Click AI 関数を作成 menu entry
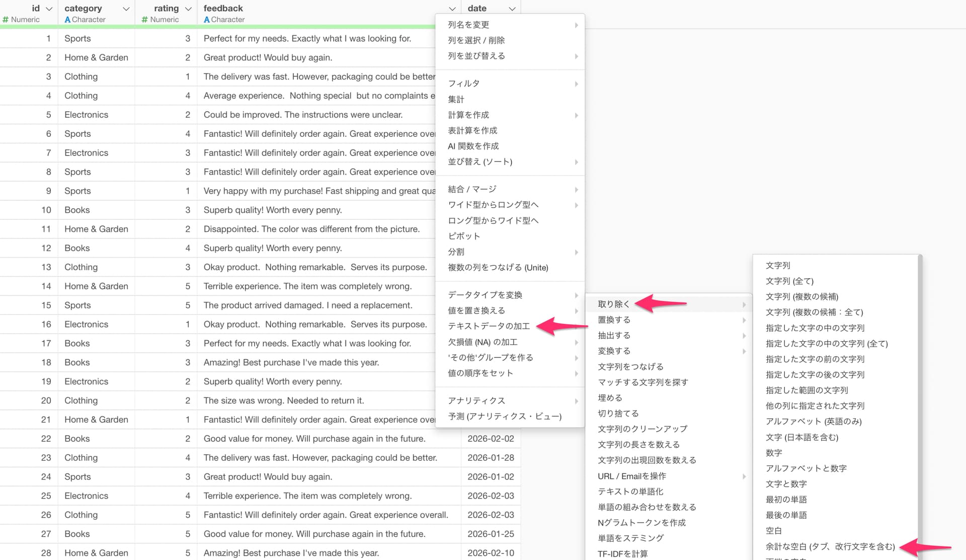The width and height of the screenshot is (966, 560). tap(473, 146)
